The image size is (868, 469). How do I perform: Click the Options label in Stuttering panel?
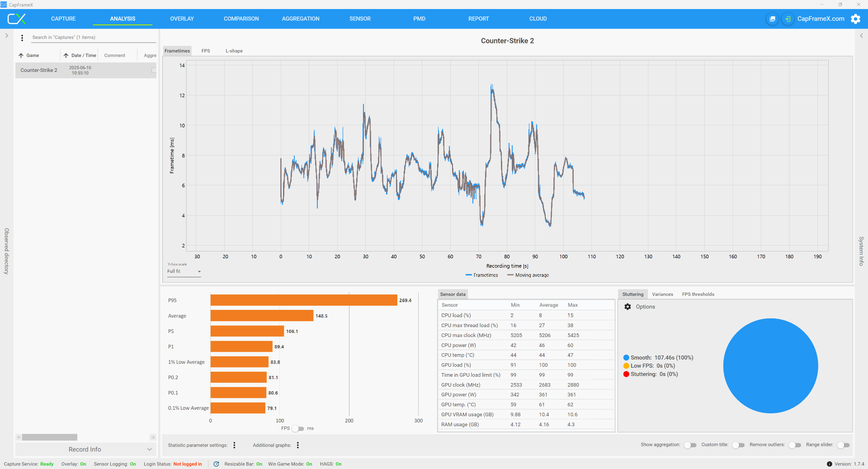(645, 307)
